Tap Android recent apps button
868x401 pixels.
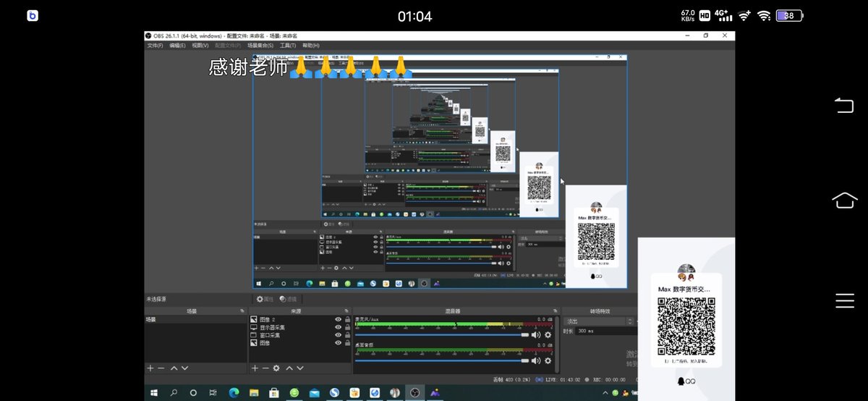click(x=845, y=300)
